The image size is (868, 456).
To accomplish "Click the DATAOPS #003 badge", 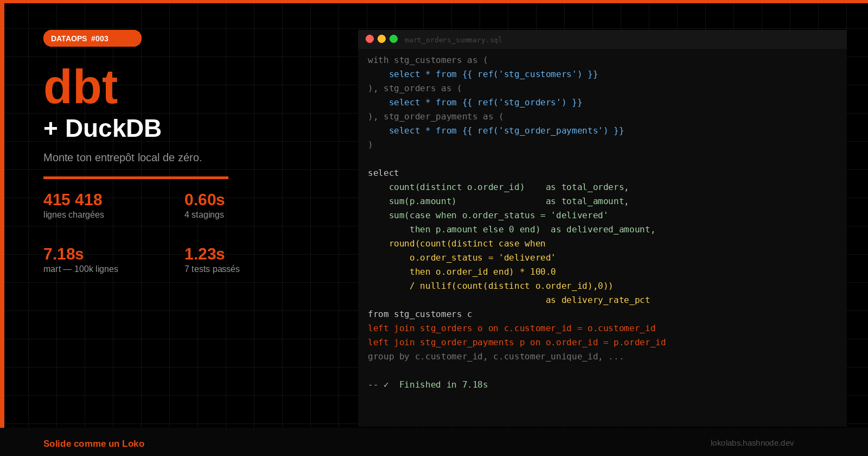I will coord(92,39).
